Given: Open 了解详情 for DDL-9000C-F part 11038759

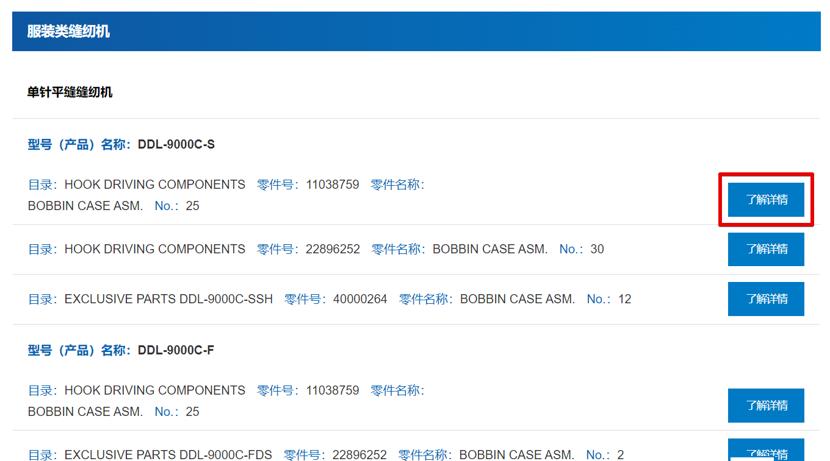Looking at the screenshot, I should (x=765, y=405).
